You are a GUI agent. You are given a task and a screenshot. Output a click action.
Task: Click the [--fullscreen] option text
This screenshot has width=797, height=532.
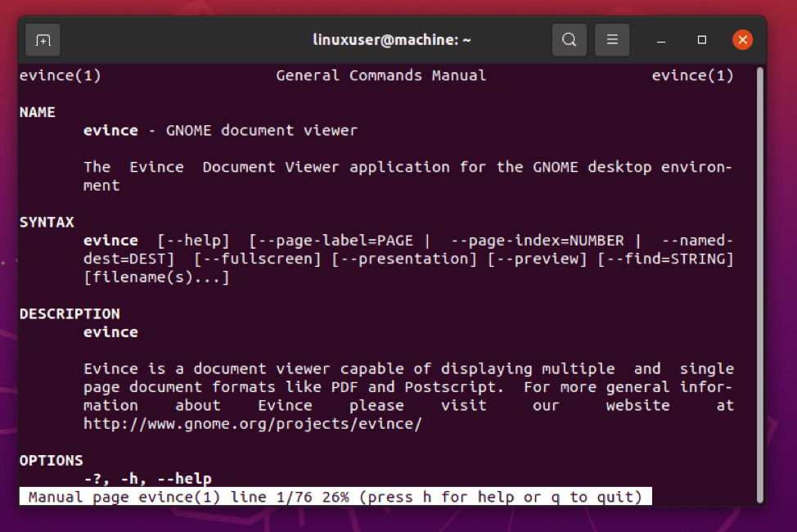257,259
